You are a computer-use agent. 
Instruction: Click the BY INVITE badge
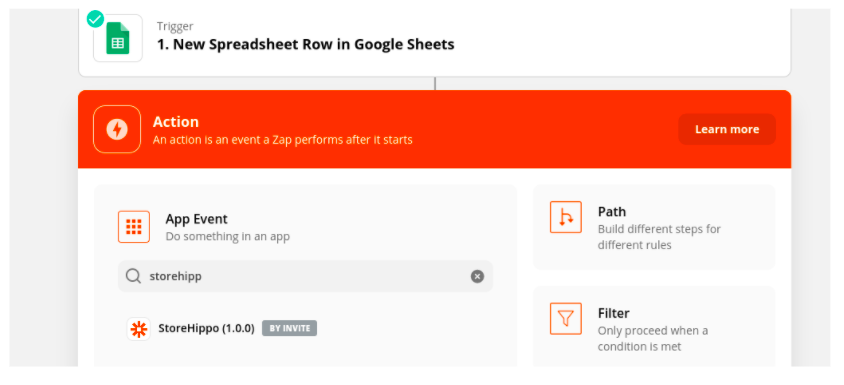tap(290, 328)
